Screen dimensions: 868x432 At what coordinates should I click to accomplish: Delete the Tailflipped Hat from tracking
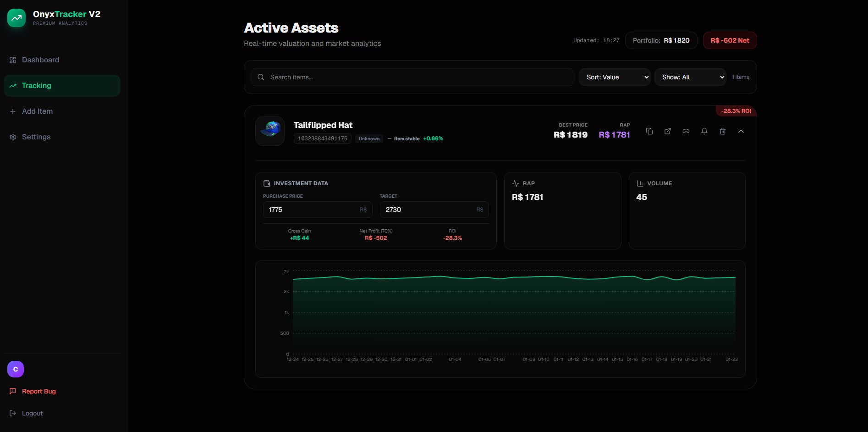pyautogui.click(x=723, y=131)
